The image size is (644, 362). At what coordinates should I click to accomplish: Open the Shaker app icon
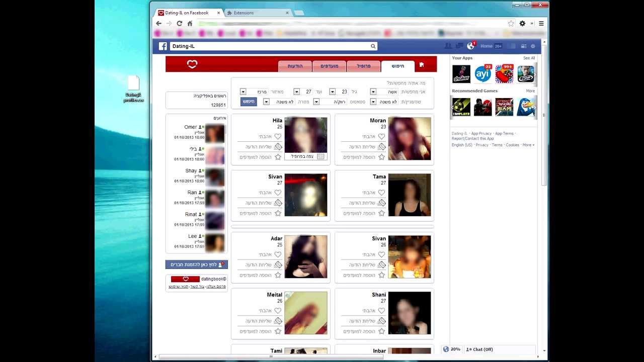461,74
